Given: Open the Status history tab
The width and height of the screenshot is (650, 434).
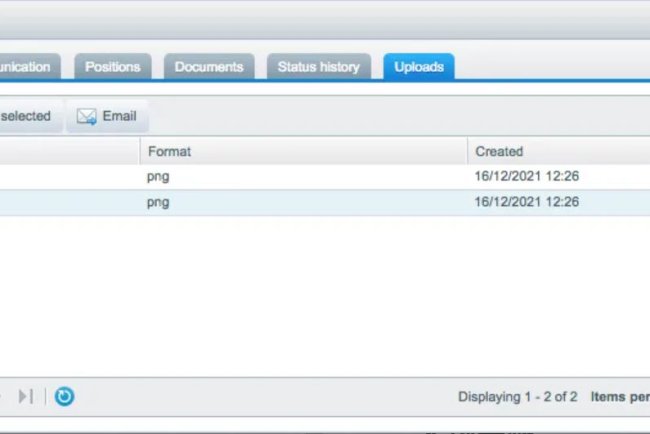Looking at the screenshot, I should click(319, 66).
